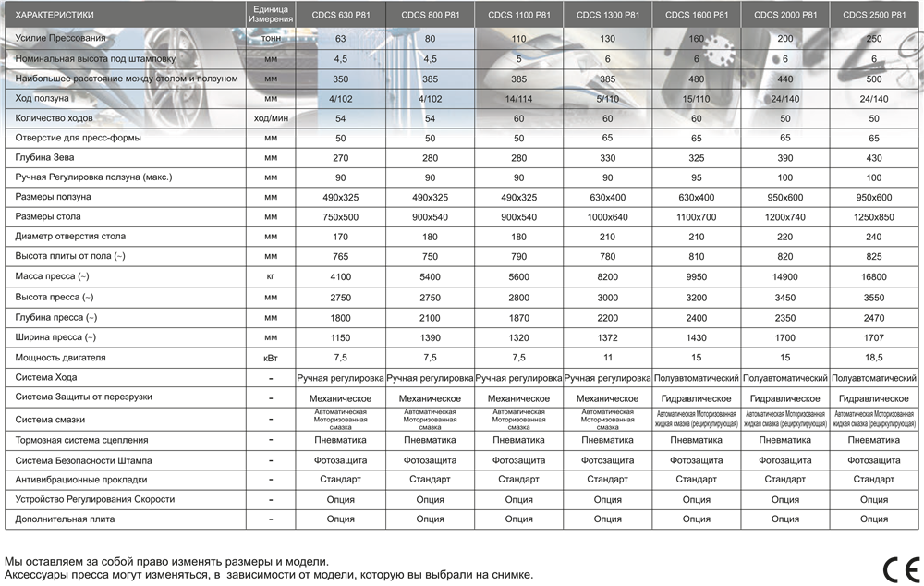Click the 765 plate height value

tap(341, 256)
